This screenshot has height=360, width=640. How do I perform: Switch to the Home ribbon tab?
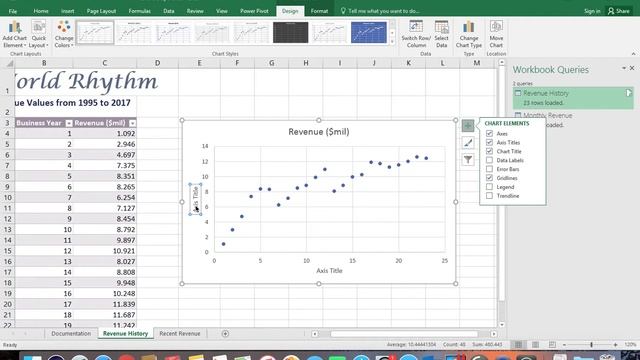[x=41, y=11]
